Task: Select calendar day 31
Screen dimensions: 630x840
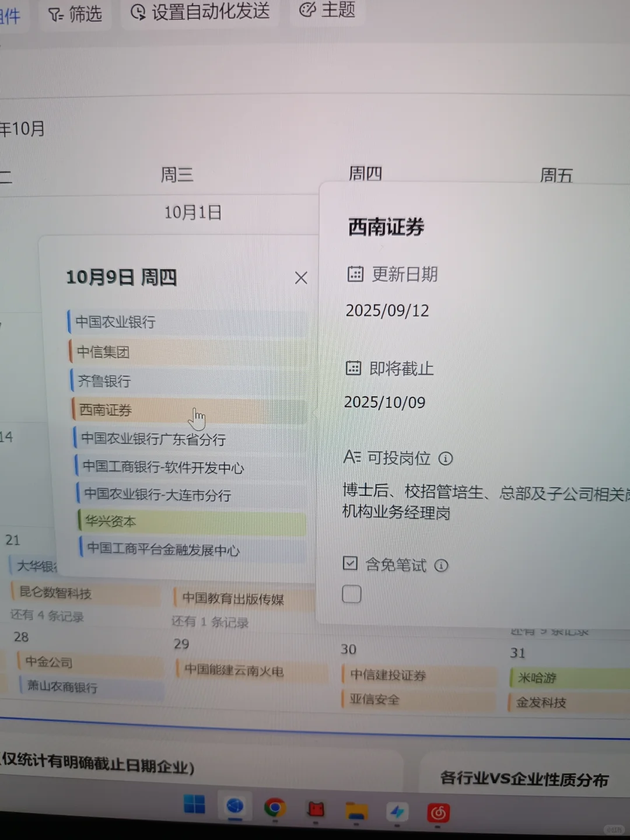Action: 518,653
